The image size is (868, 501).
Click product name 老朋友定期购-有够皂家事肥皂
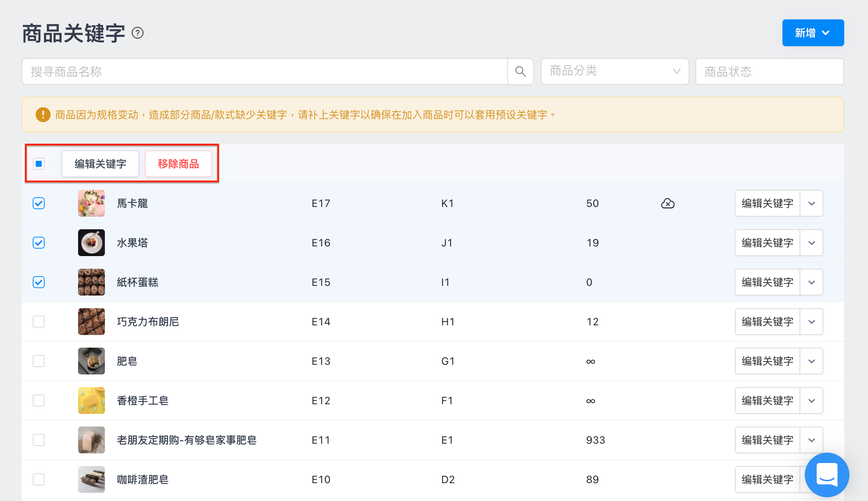point(187,440)
